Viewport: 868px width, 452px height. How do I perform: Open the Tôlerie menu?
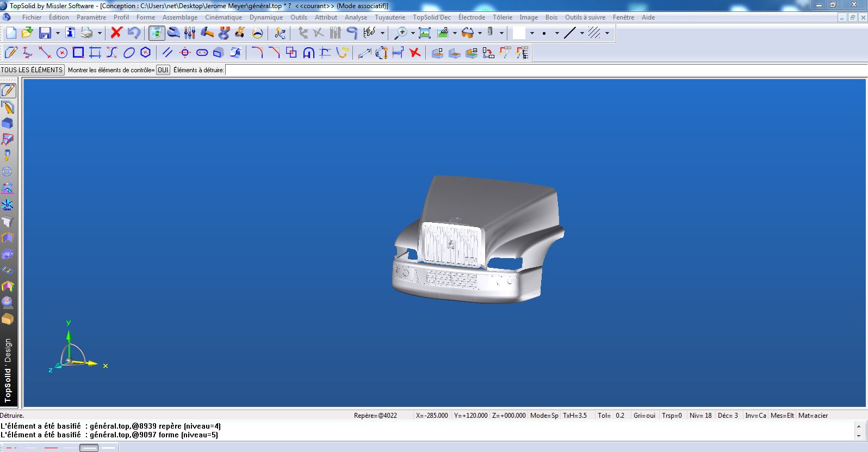tap(502, 17)
